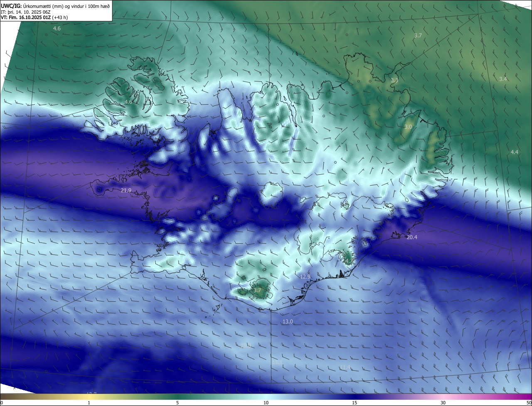Click the 3.7 label in the northern sea
Viewport: 532px width, 406px height.
point(418,36)
